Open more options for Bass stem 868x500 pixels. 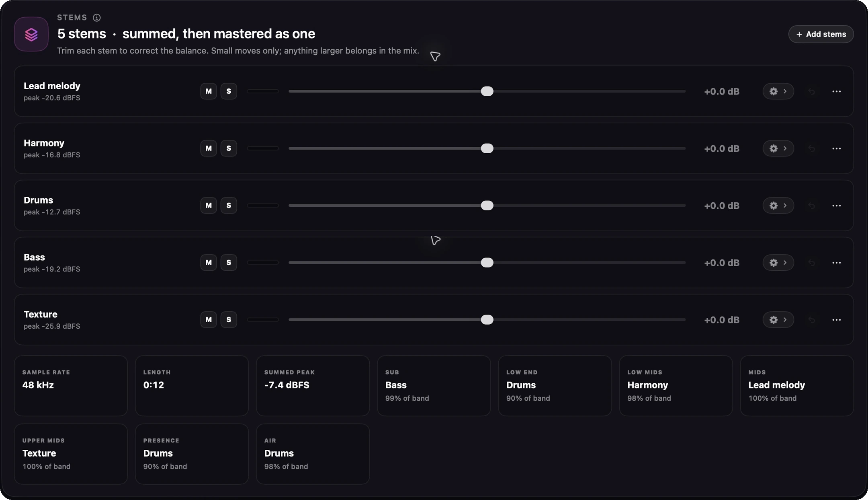point(837,263)
